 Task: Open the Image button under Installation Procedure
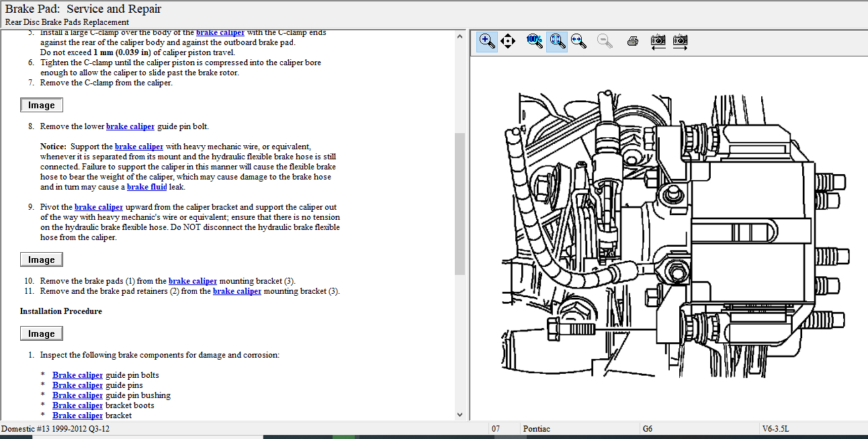click(x=42, y=334)
